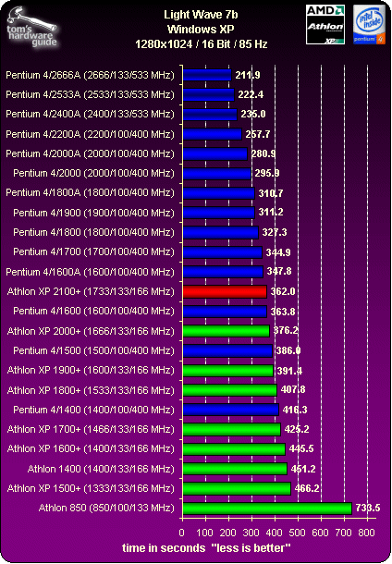Click the value 311.2
This screenshot has height=564, width=392.
click(271, 212)
